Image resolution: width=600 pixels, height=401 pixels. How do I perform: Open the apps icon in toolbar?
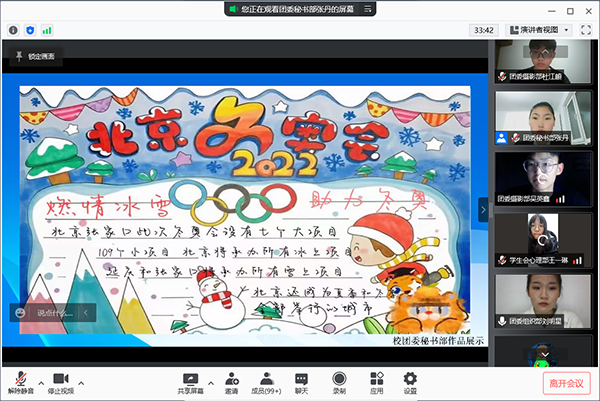(376, 378)
